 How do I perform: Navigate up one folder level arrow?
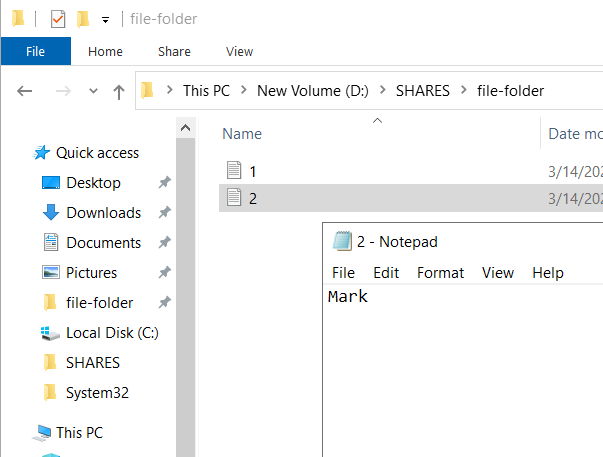[119, 92]
